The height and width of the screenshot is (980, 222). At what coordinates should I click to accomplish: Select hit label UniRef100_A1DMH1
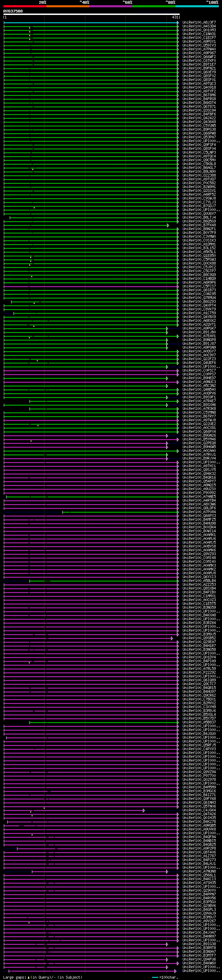tap(199, 244)
